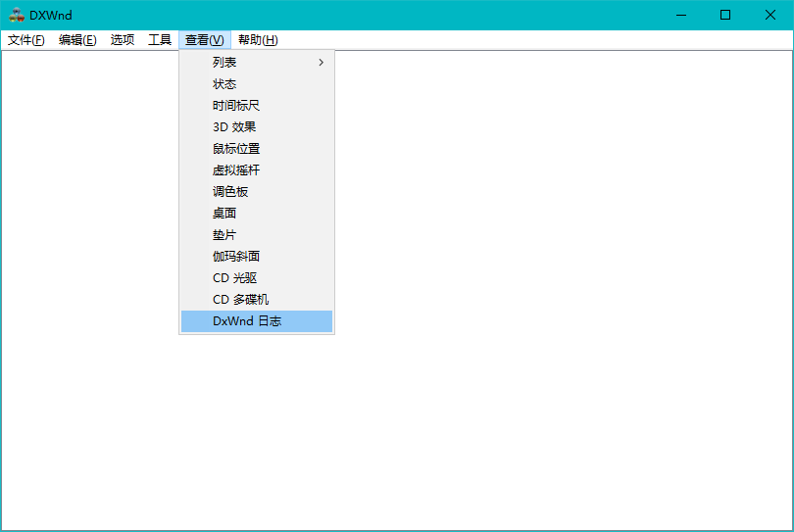The height and width of the screenshot is (532, 794).
Task: Open the 伽玛斜面 option
Action: [x=257, y=256]
